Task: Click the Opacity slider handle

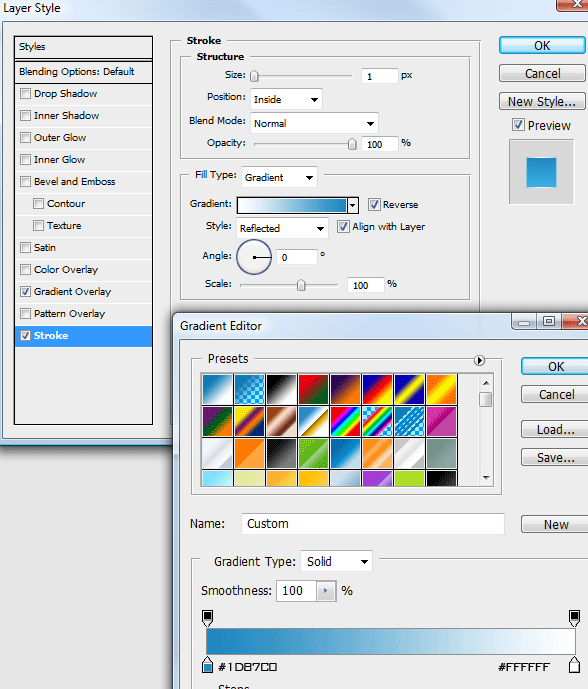Action: click(x=352, y=144)
